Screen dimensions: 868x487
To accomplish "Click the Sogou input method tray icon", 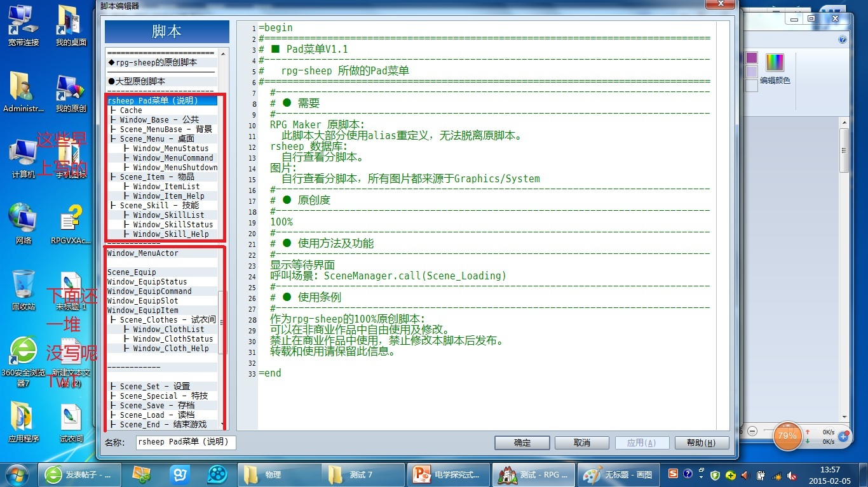I will 673,474.
